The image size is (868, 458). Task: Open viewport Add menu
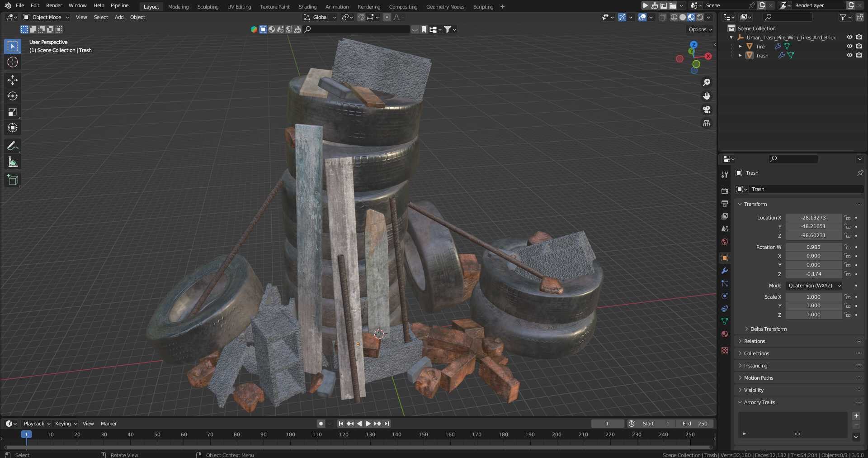pos(119,17)
